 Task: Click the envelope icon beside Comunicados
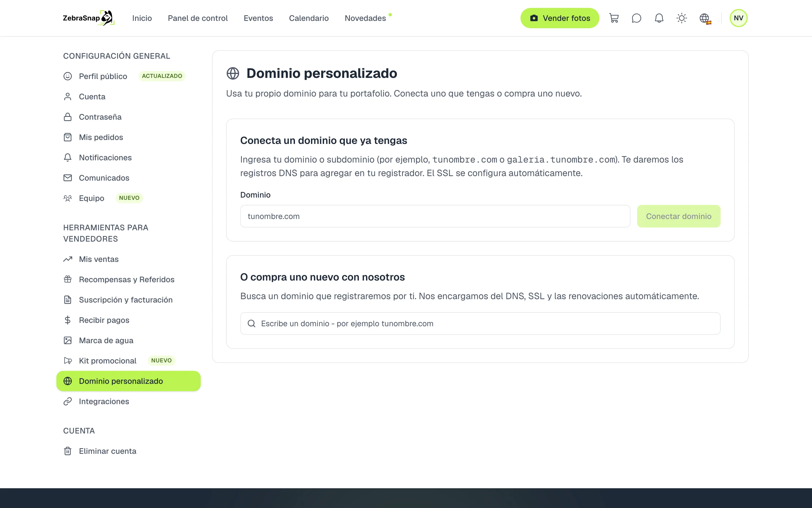point(68,178)
